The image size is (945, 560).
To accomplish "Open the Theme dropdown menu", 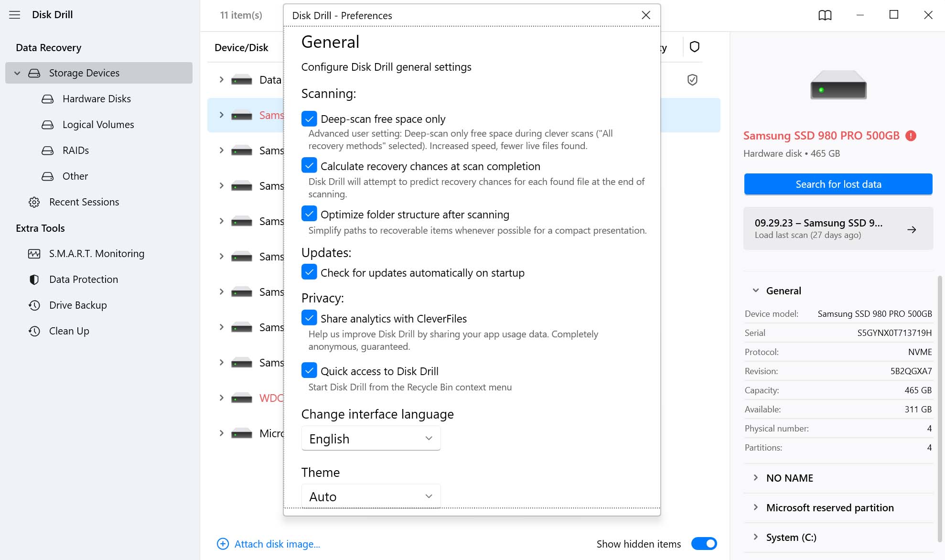I will tap(371, 496).
